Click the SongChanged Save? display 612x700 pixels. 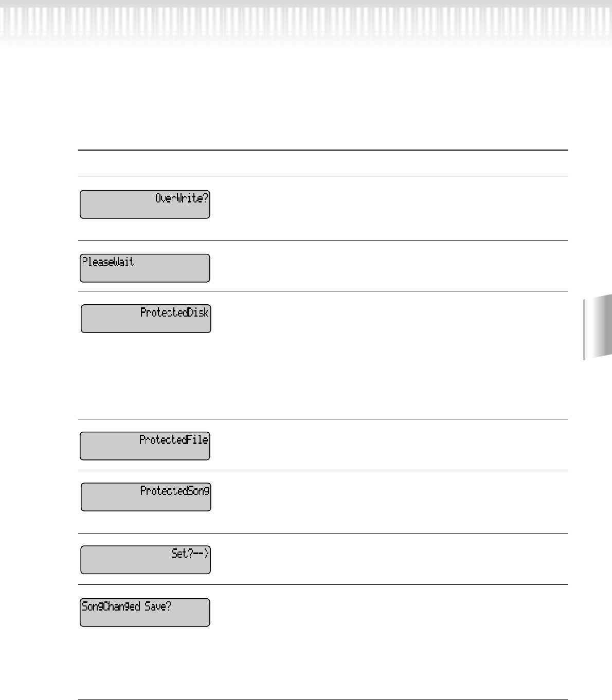[145, 612]
